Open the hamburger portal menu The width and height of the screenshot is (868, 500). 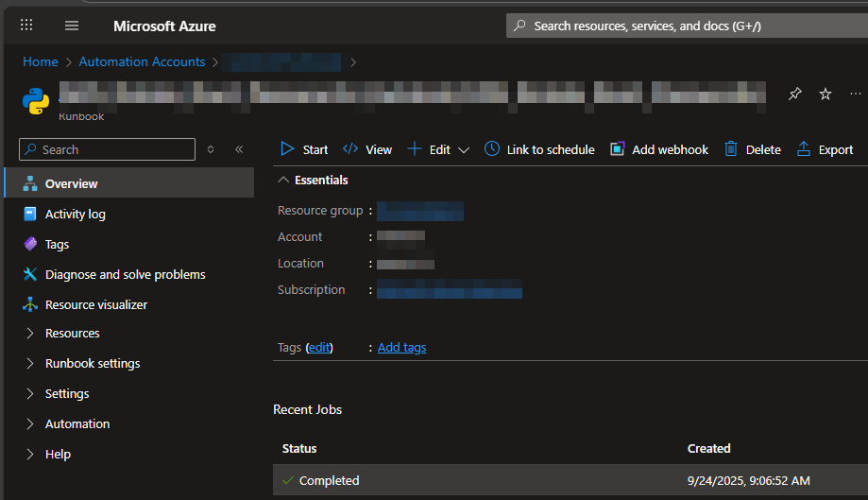tap(72, 26)
